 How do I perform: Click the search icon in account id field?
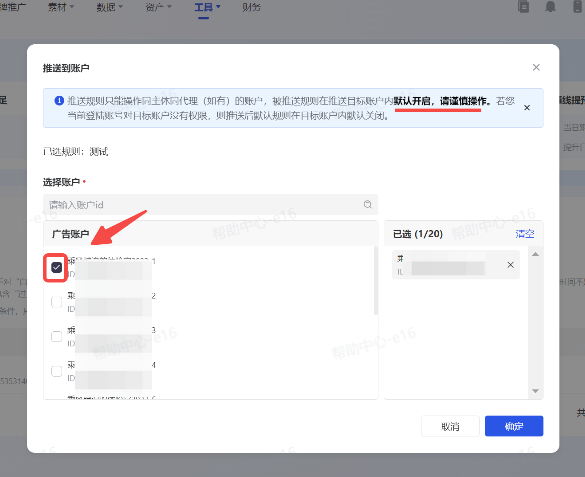click(367, 204)
